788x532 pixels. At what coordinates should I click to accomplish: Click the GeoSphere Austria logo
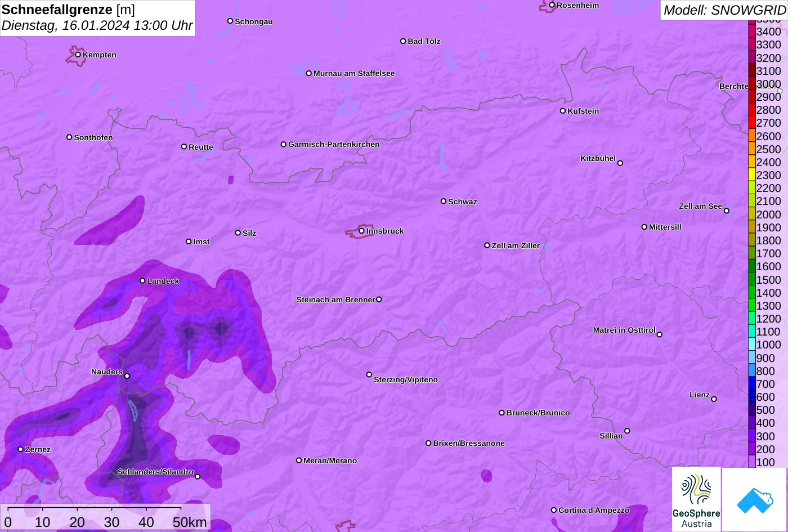pos(696,499)
